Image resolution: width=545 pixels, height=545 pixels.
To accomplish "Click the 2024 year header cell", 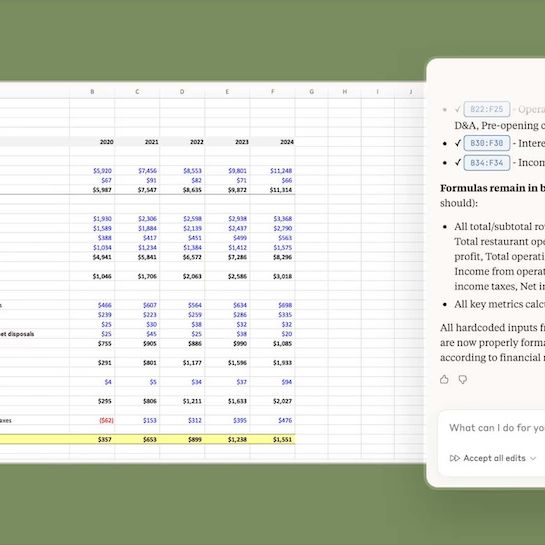I will [272, 142].
